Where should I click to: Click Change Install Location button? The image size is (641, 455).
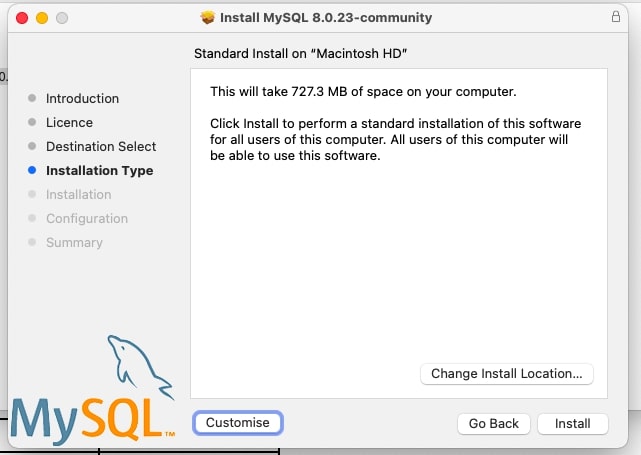[x=506, y=373]
